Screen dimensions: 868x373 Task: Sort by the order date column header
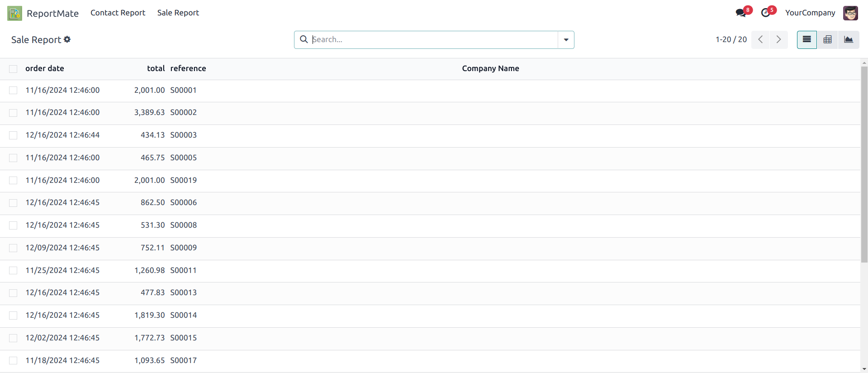click(45, 69)
